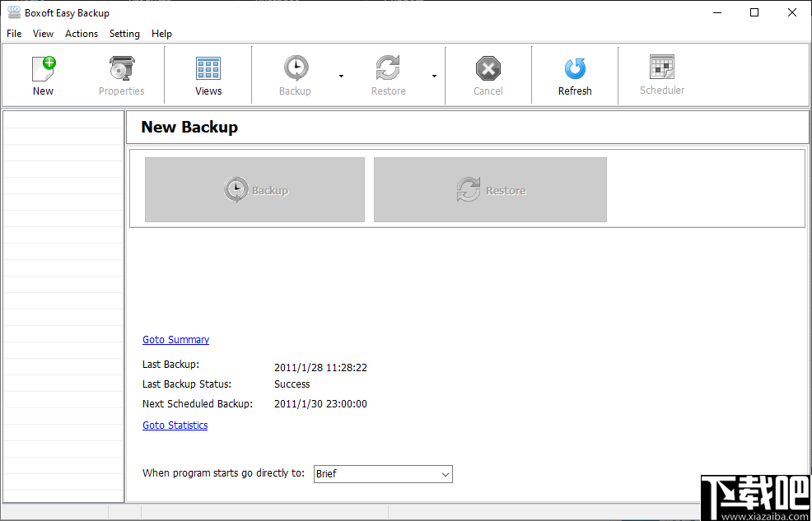
Task: Select the Views toolbar icon
Action: (x=208, y=74)
